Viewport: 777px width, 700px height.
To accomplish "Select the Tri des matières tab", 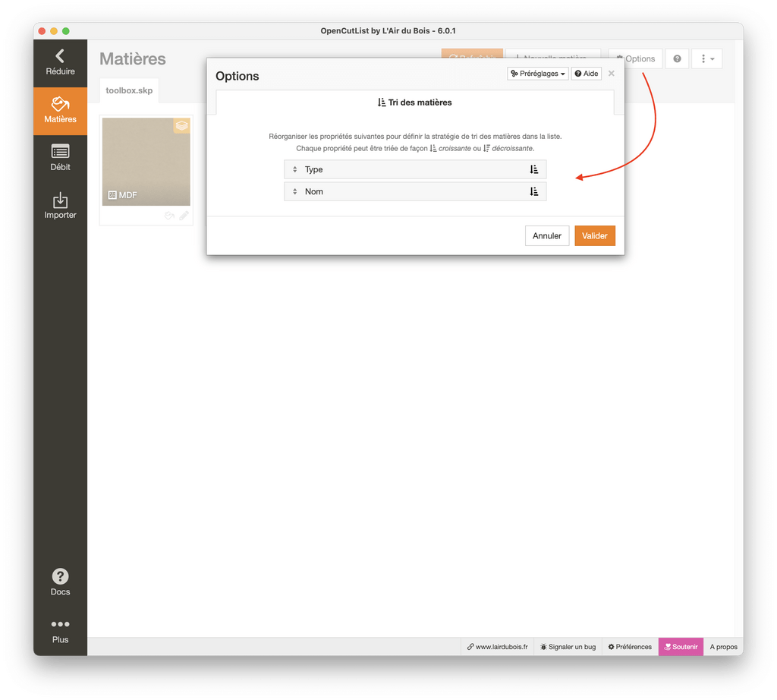I will (415, 102).
